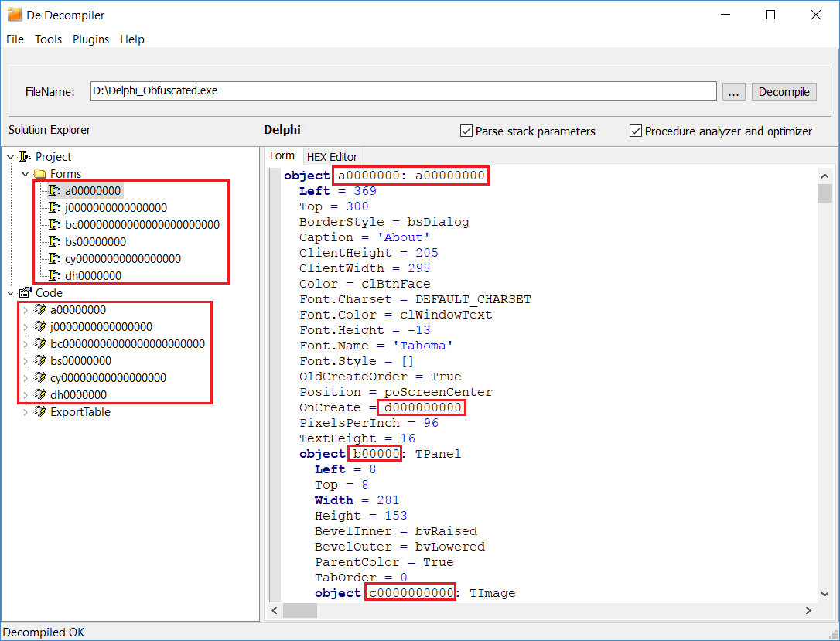Click the Caption = 'About' line
Image resolution: width=840 pixels, height=641 pixels.
pos(364,237)
